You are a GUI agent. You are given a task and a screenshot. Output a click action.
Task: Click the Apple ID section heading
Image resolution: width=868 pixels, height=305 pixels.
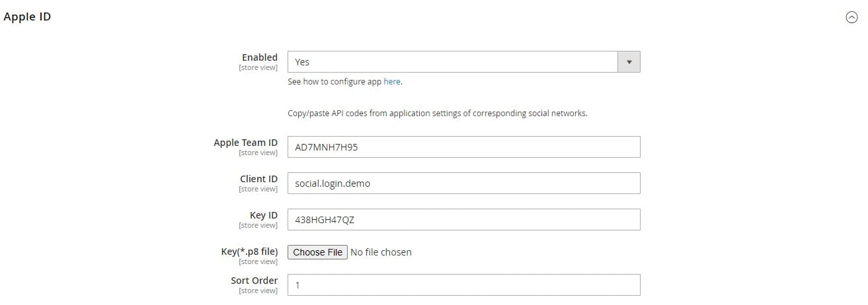(x=27, y=17)
